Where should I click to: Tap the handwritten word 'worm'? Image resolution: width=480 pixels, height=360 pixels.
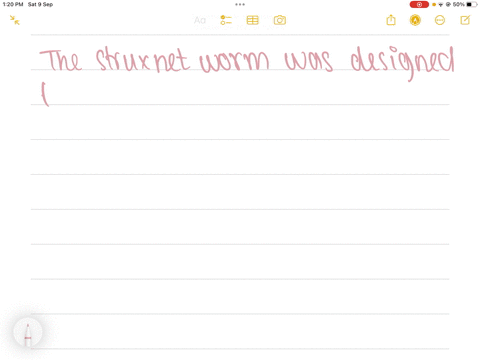point(234,61)
